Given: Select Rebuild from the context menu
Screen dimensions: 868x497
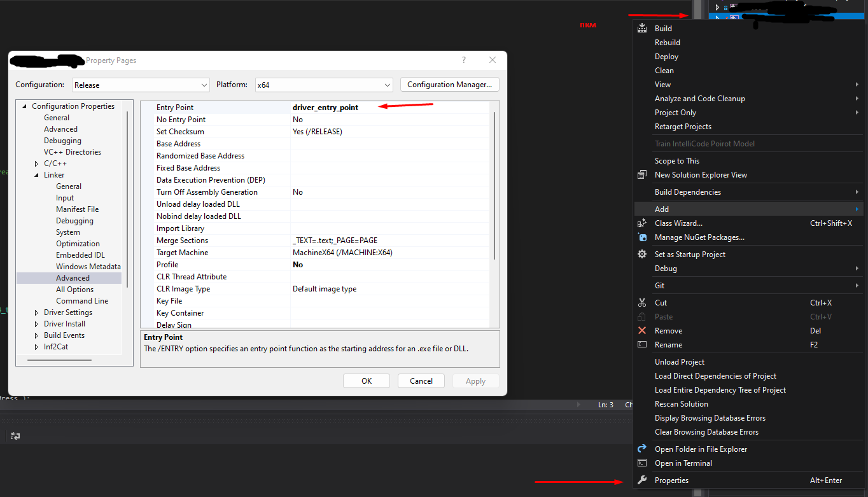Looking at the screenshot, I should coord(668,43).
